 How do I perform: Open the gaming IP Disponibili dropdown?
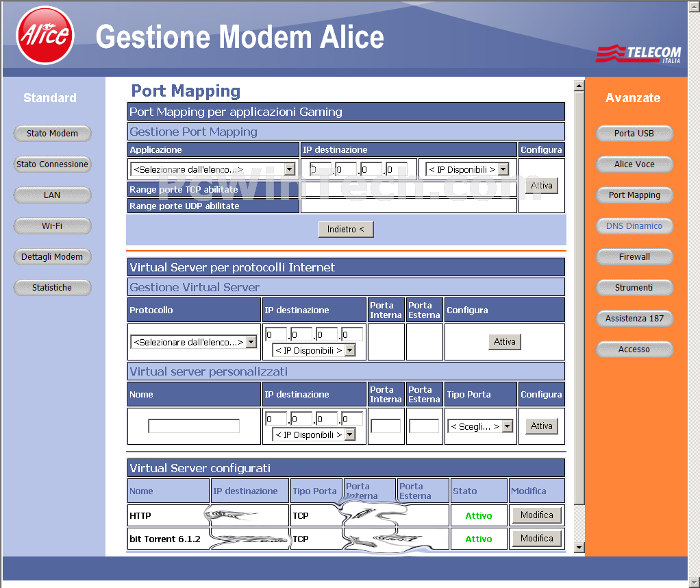pos(467,169)
